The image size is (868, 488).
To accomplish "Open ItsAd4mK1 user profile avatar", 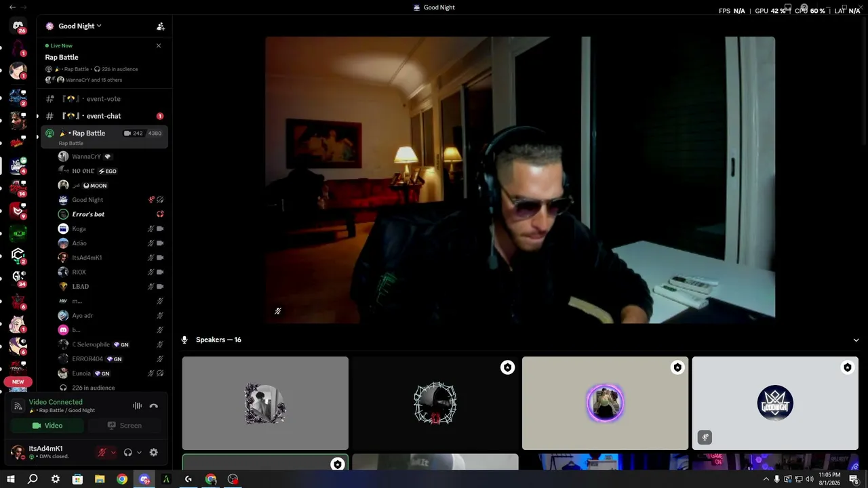I will click(x=18, y=452).
